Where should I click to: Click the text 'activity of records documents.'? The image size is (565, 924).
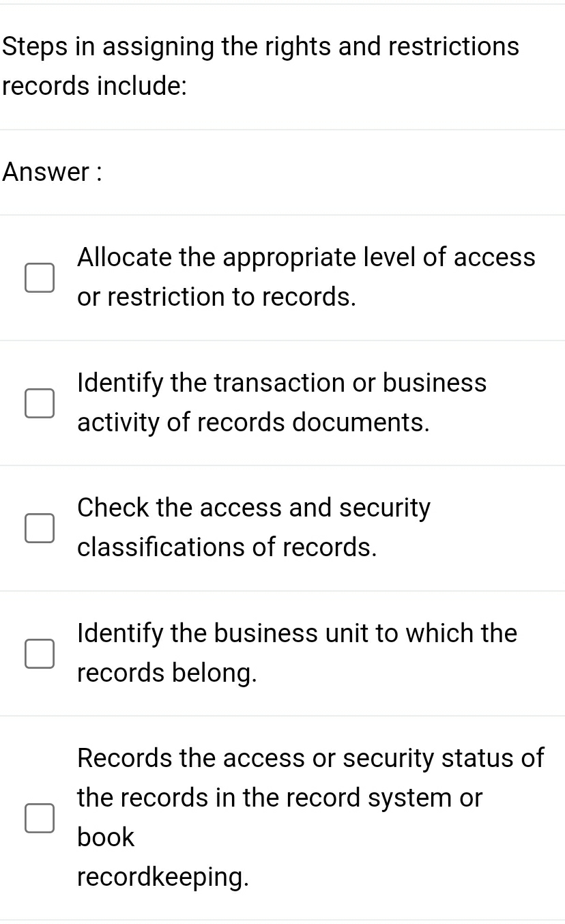253,422
